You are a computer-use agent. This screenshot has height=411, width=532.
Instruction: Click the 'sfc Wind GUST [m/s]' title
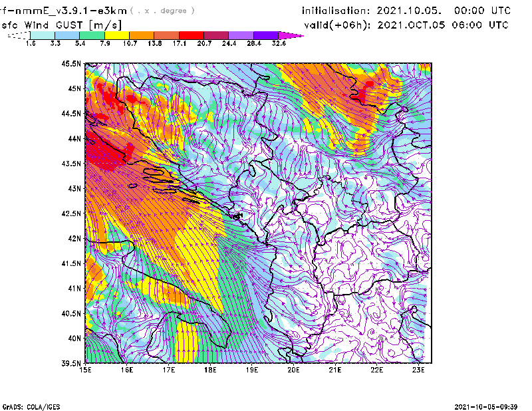61,25
